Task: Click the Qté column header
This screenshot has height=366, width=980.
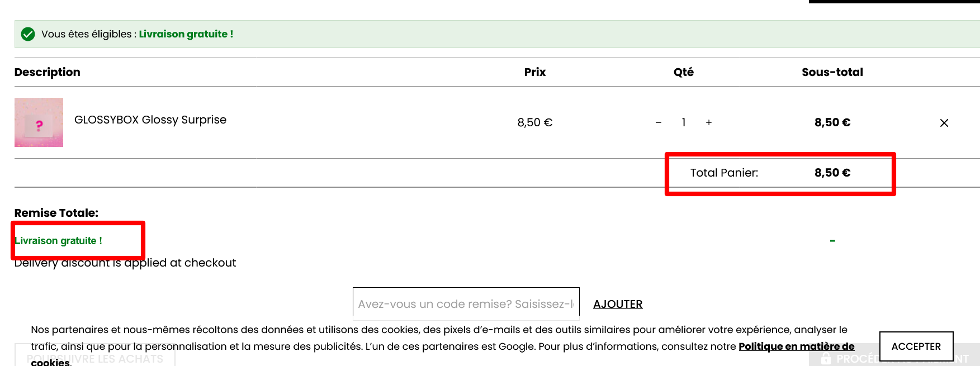Action: tap(683, 72)
